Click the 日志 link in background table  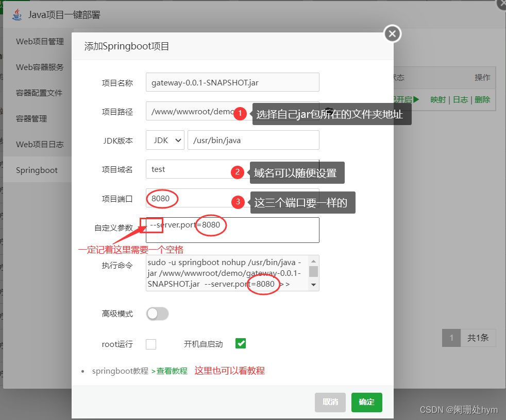point(460,100)
